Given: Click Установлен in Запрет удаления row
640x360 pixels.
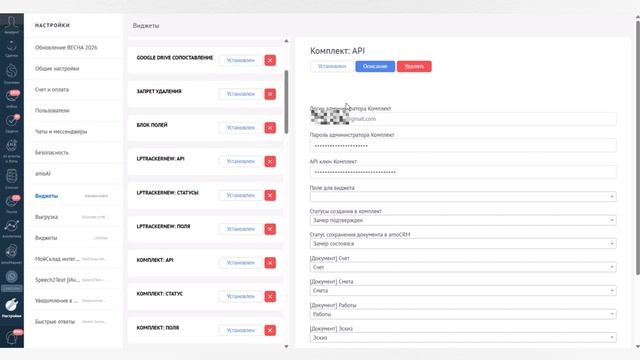Looking at the screenshot, I should pyautogui.click(x=240, y=94).
